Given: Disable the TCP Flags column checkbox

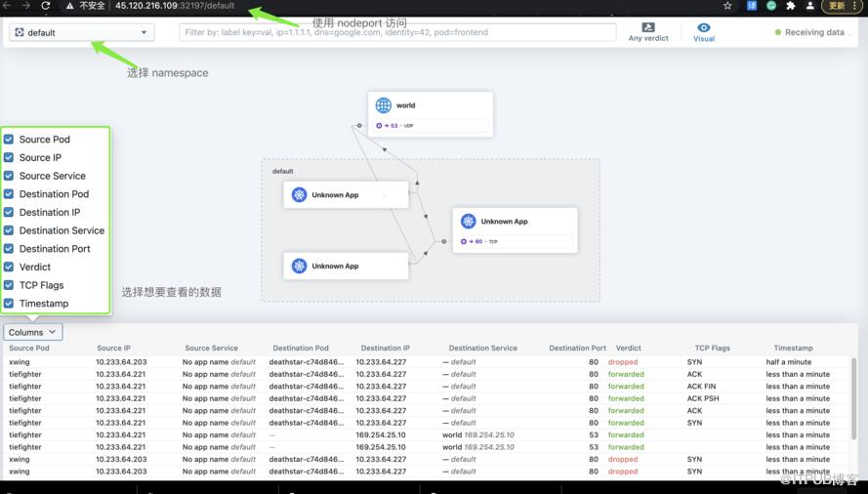Looking at the screenshot, I should [9, 285].
